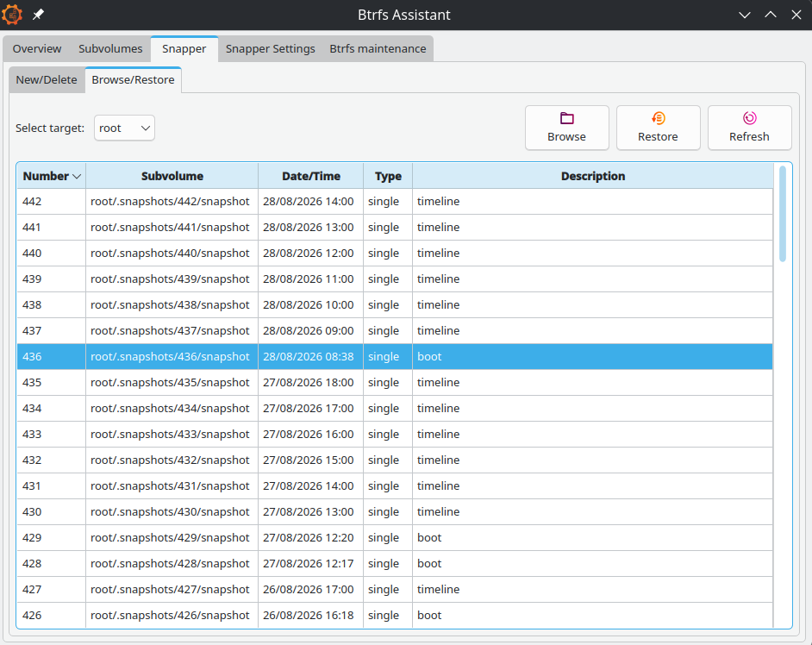Select snapshot number 429
Screen dimensions: 812x645
[x=32, y=538]
